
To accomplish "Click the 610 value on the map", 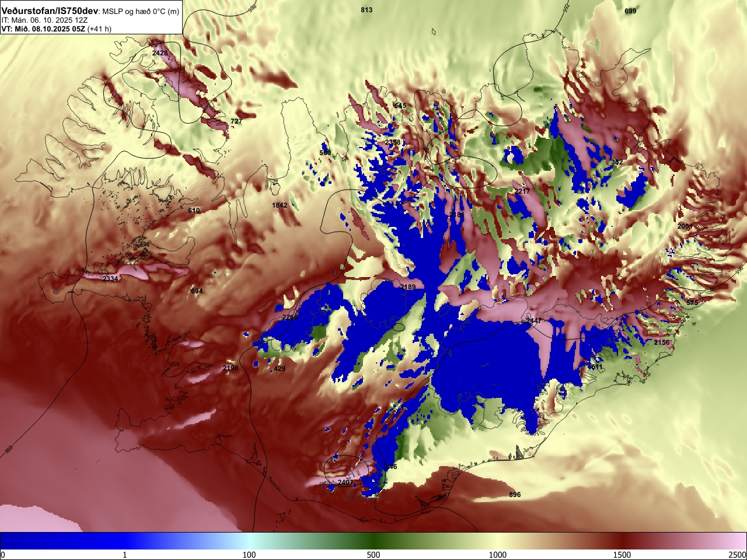I will pyautogui.click(x=194, y=211).
